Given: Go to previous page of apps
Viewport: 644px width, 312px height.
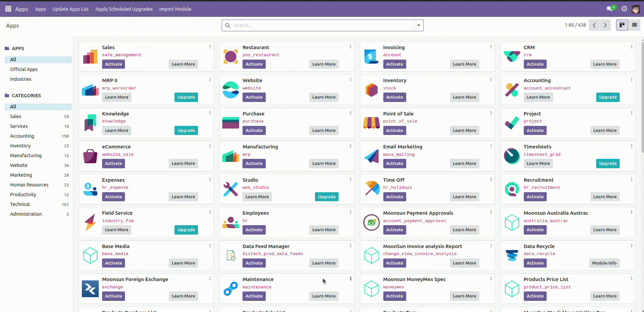Looking at the screenshot, I should (x=594, y=25).
